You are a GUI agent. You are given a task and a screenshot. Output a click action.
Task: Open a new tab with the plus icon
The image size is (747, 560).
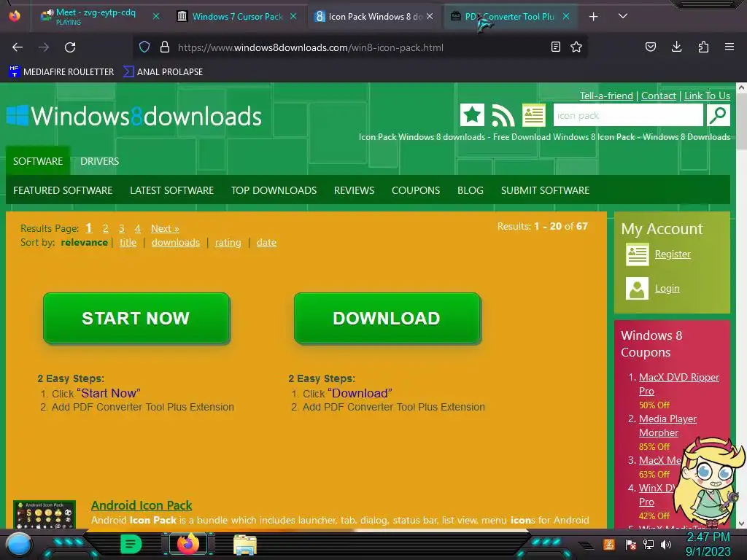point(594,17)
